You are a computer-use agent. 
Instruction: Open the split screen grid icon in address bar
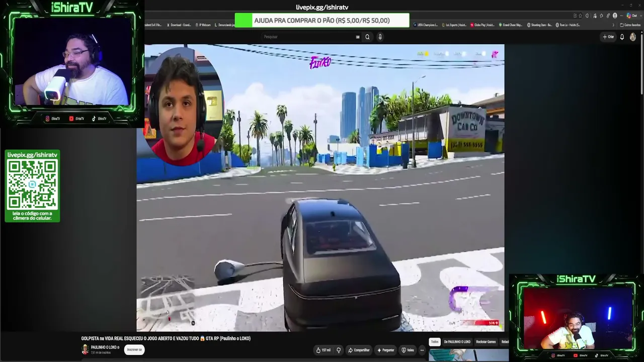pos(575,16)
